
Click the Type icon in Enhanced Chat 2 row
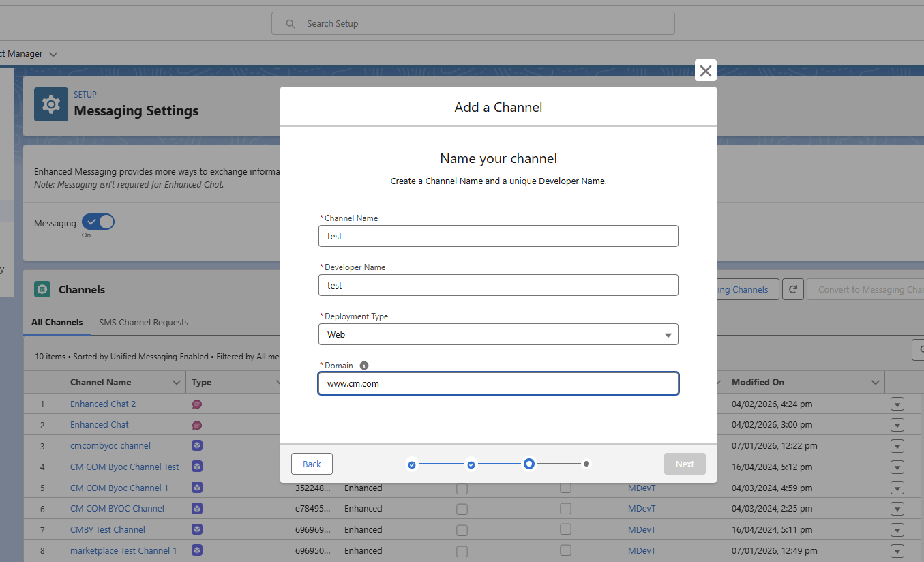[x=197, y=404]
